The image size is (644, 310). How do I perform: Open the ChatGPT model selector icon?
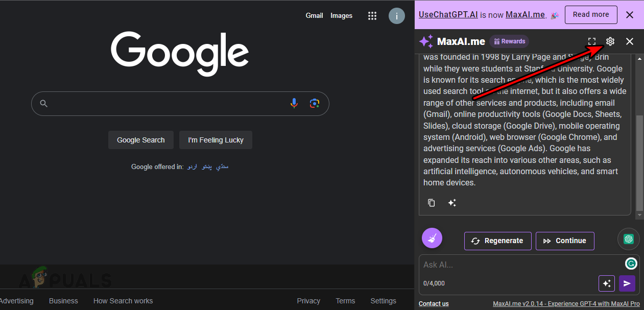(628, 239)
